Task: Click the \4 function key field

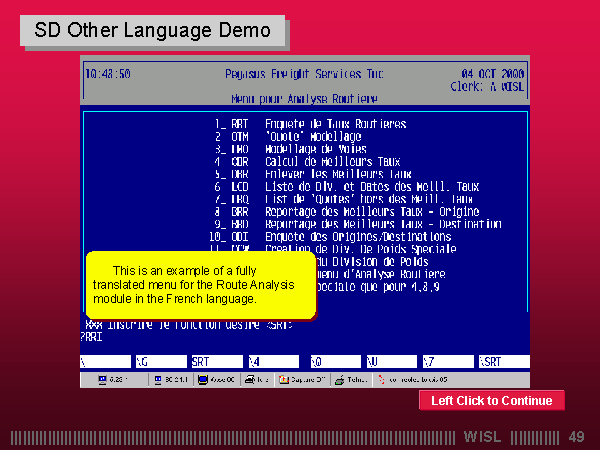Action: click(273, 361)
